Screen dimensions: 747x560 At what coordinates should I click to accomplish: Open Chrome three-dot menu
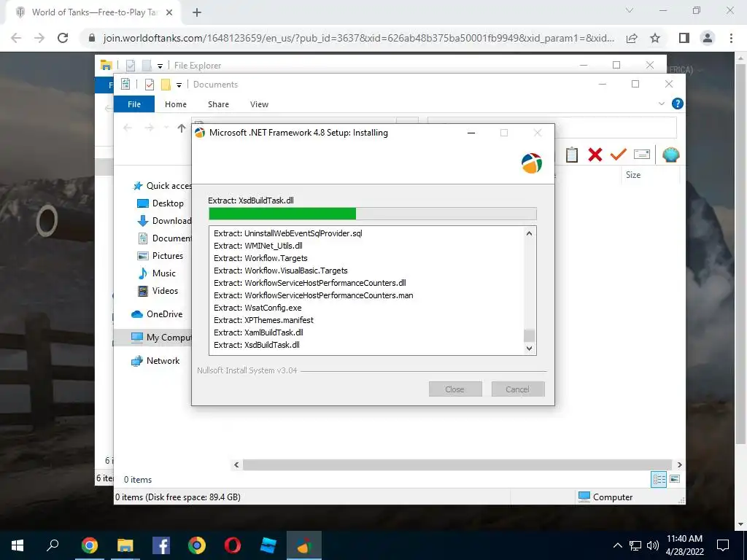731,38
